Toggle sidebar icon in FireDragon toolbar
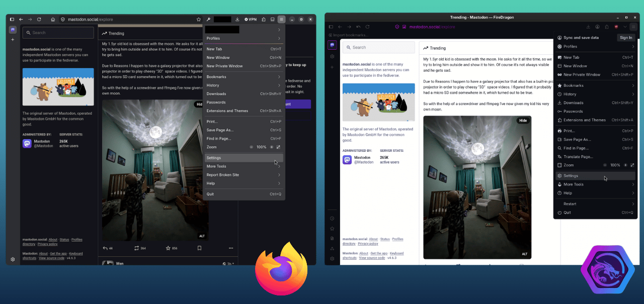The image size is (644, 304). [x=331, y=27]
